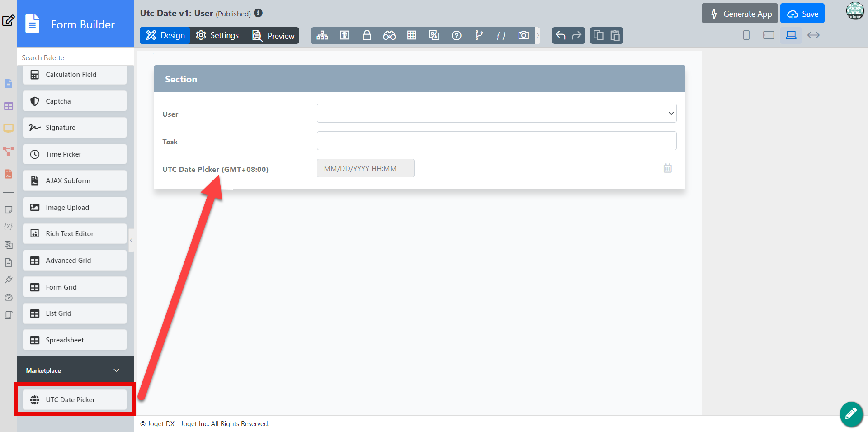The image size is (868, 432).
Task: Open the variable {x} icon in sidebar
Action: pos(8,226)
